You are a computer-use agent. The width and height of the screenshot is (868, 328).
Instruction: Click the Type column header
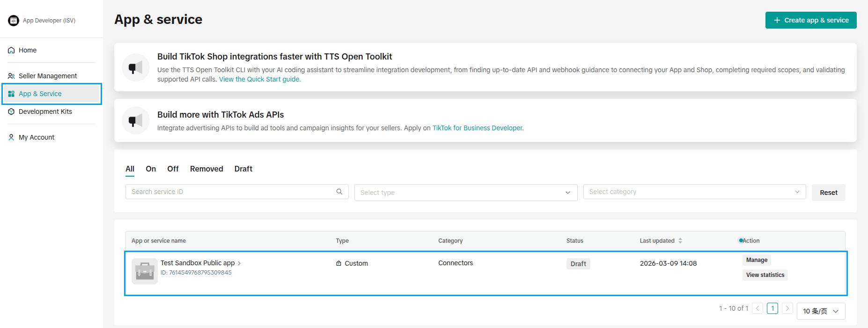[x=342, y=241]
